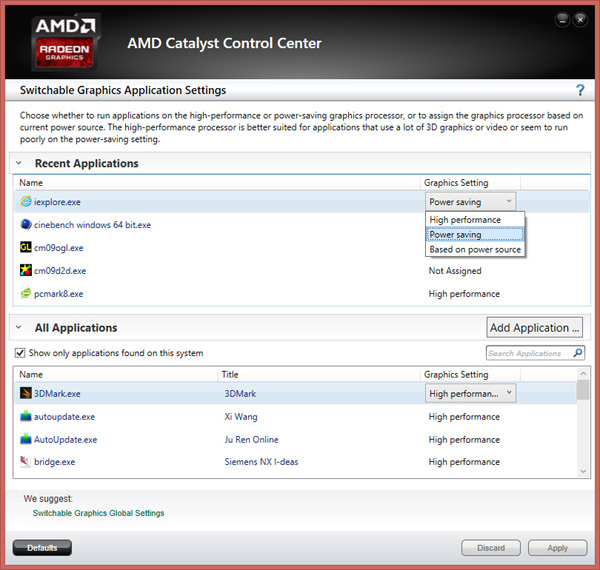
Task: Choose High performance from the dropdown list
Action: point(475,220)
